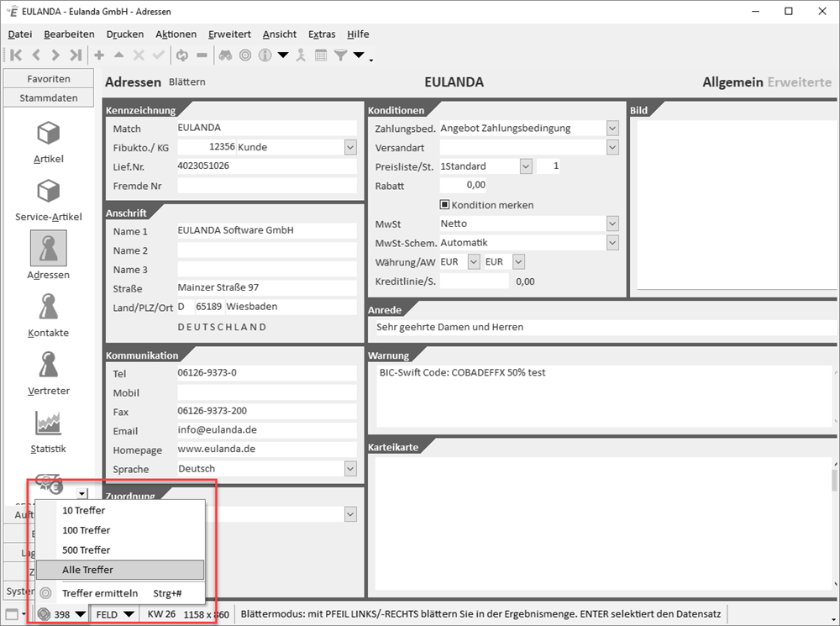Choose Treffer ermitteln menu command
840x626 pixels.
click(120, 593)
